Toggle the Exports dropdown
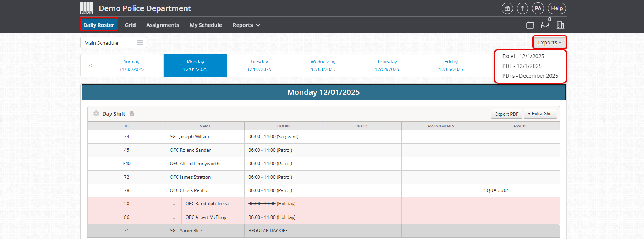The height and width of the screenshot is (239, 644). pyautogui.click(x=549, y=42)
